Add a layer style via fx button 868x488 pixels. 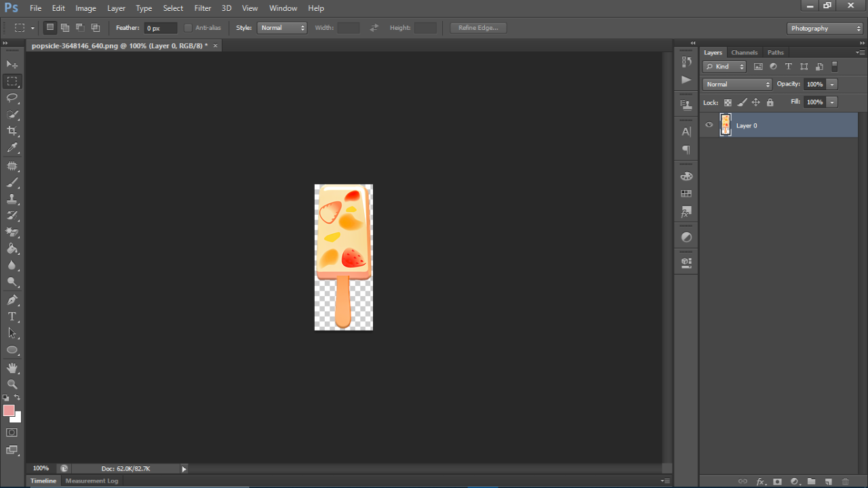(x=760, y=482)
